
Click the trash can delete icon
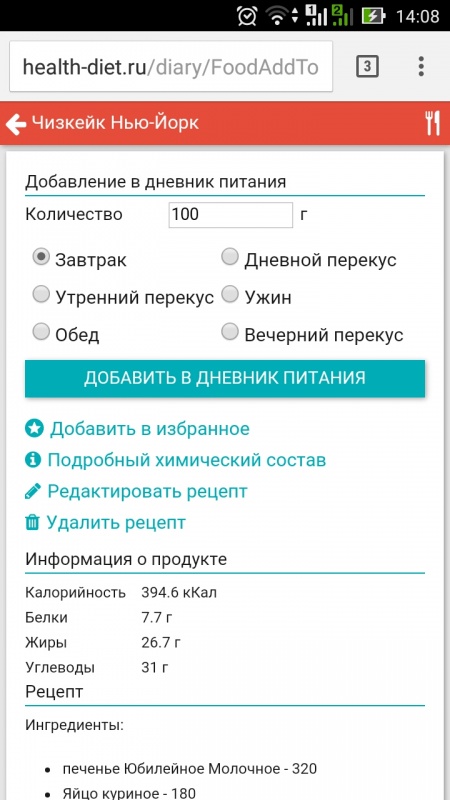tap(32, 522)
